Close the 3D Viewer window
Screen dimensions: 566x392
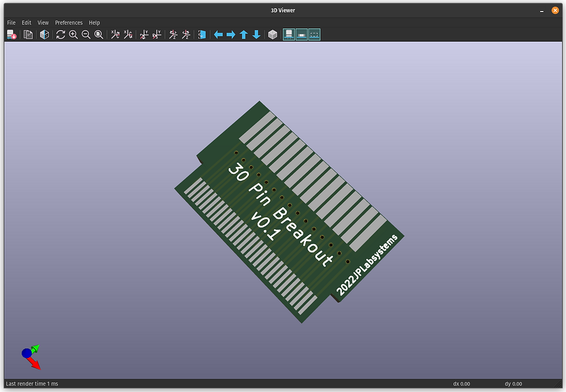(x=555, y=10)
